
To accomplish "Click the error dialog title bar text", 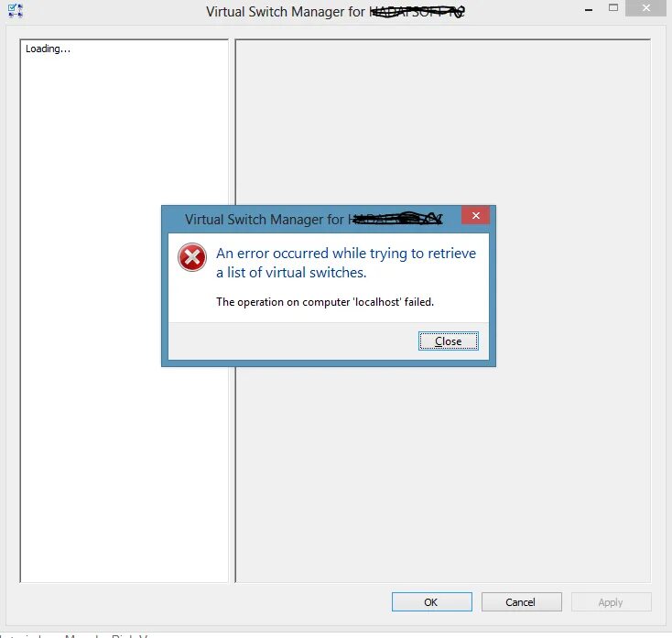I will [x=313, y=220].
